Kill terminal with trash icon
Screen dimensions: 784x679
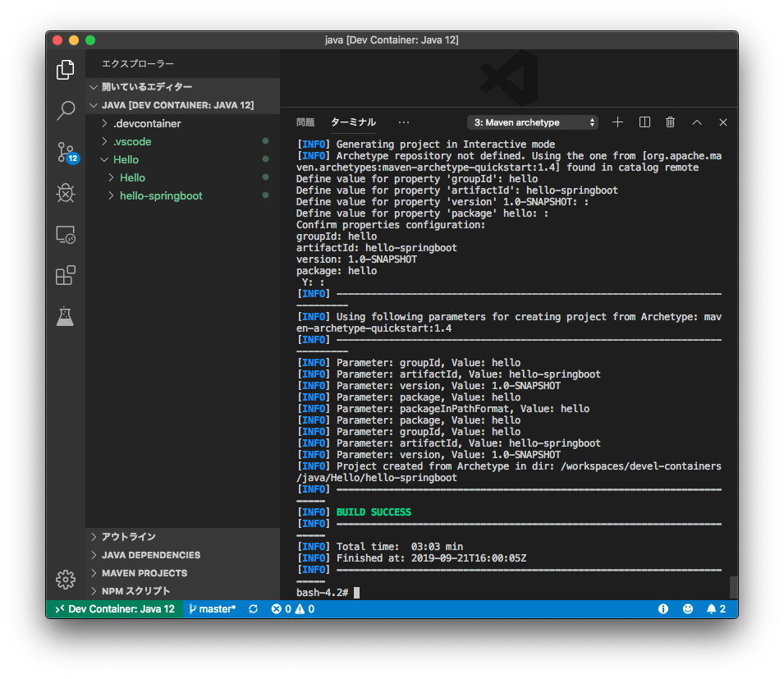coord(671,122)
